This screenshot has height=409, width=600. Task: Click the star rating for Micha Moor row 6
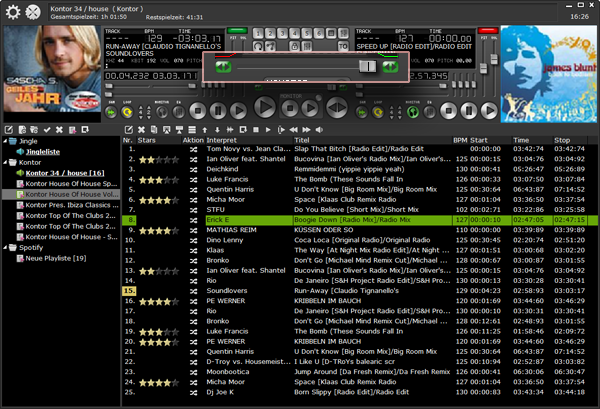158,200
